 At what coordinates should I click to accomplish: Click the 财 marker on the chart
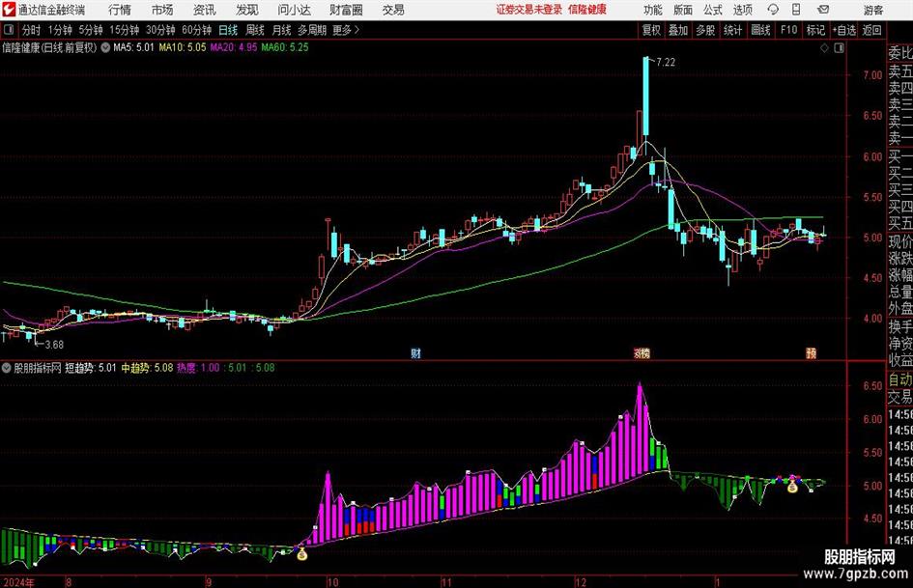[x=415, y=353]
